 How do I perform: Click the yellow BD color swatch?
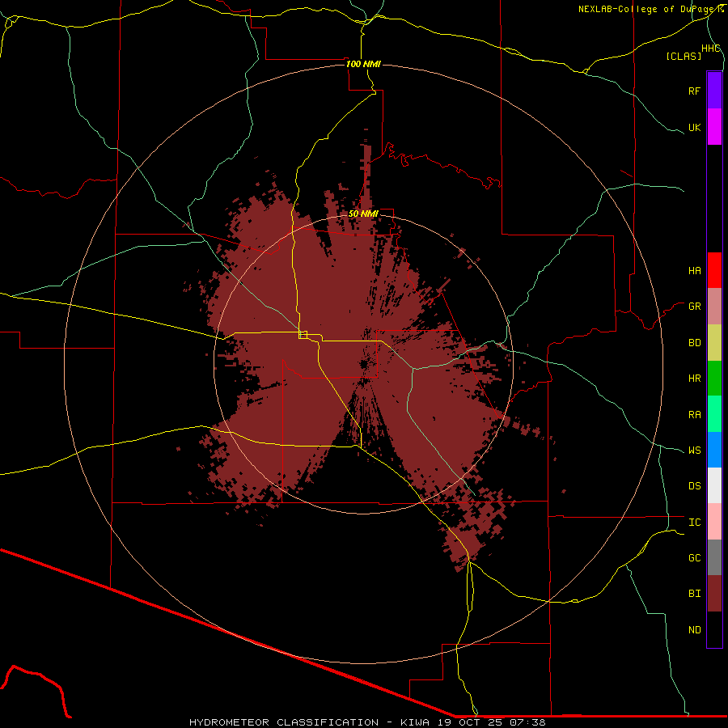(x=714, y=343)
